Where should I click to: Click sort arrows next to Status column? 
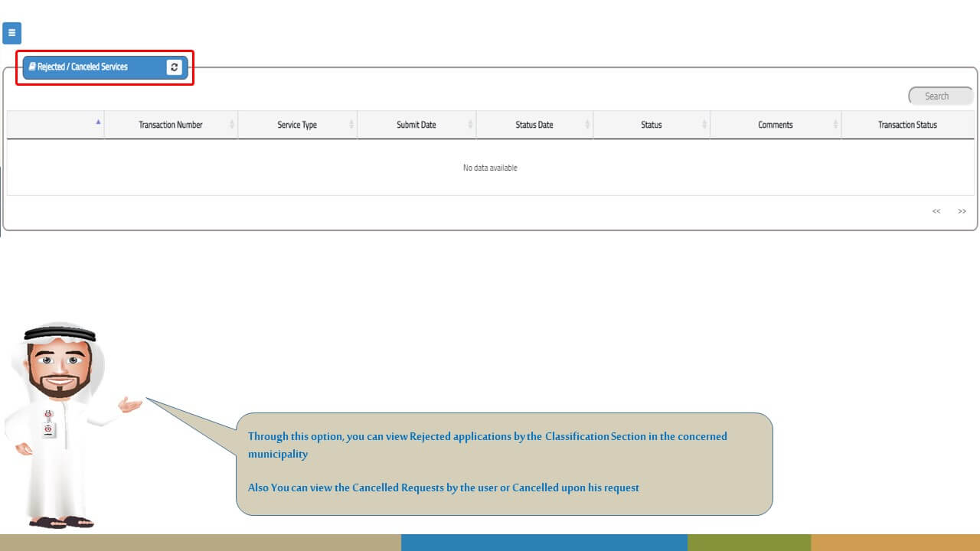point(704,125)
